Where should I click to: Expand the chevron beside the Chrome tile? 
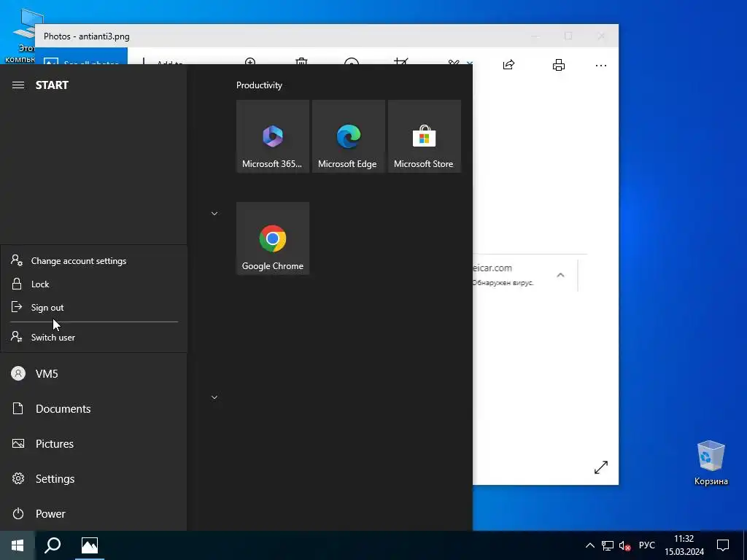214,214
